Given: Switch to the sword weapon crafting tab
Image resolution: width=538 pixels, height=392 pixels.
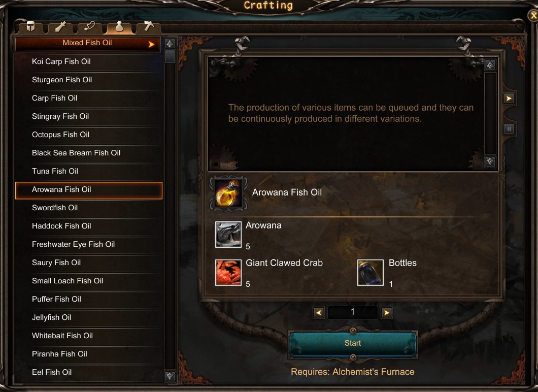Looking at the screenshot, I should [x=60, y=27].
